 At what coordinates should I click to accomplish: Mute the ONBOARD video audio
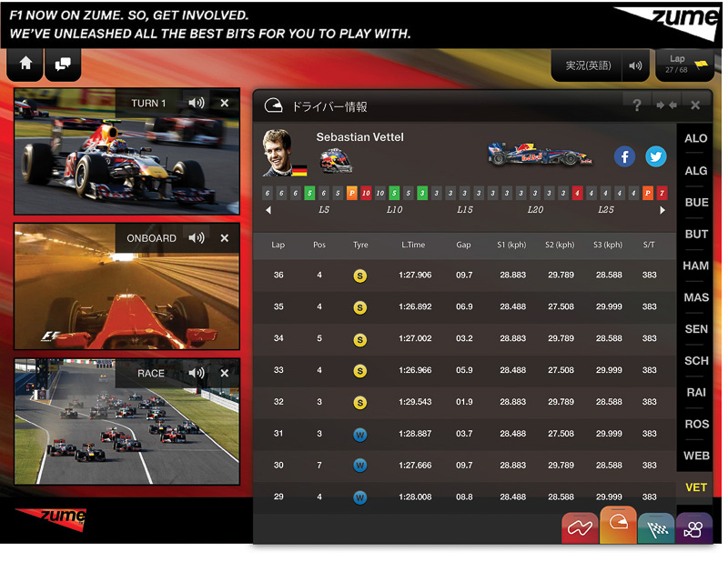(x=197, y=237)
